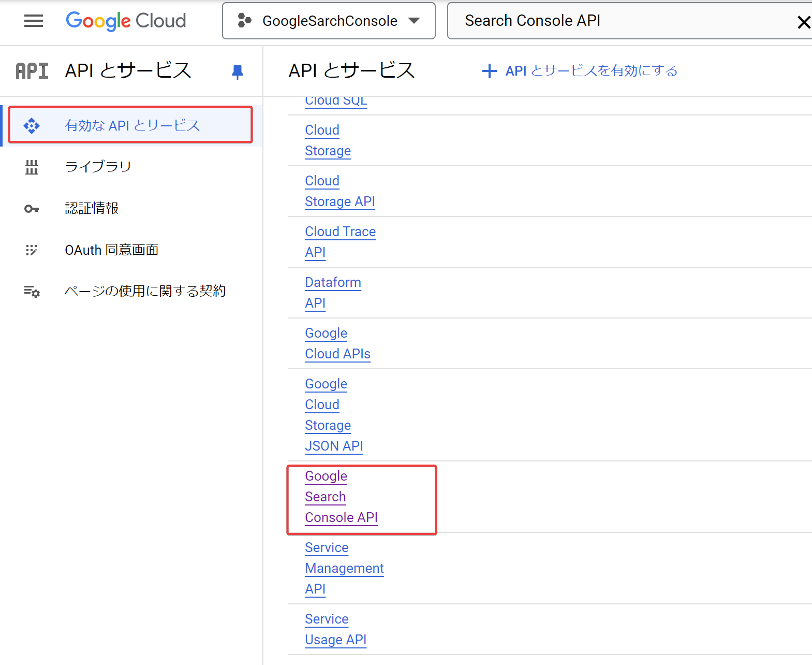The image size is (812, 665).
Task: Click the project selector dropdown arrow
Action: point(414,21)
